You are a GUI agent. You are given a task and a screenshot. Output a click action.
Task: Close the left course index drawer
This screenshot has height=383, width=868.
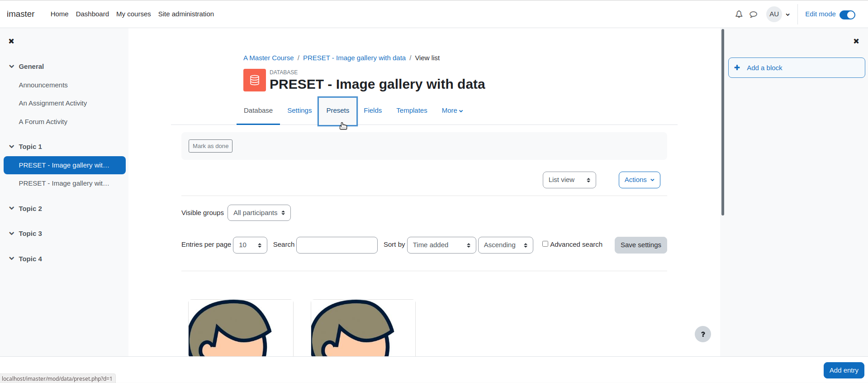pos(11,41)
